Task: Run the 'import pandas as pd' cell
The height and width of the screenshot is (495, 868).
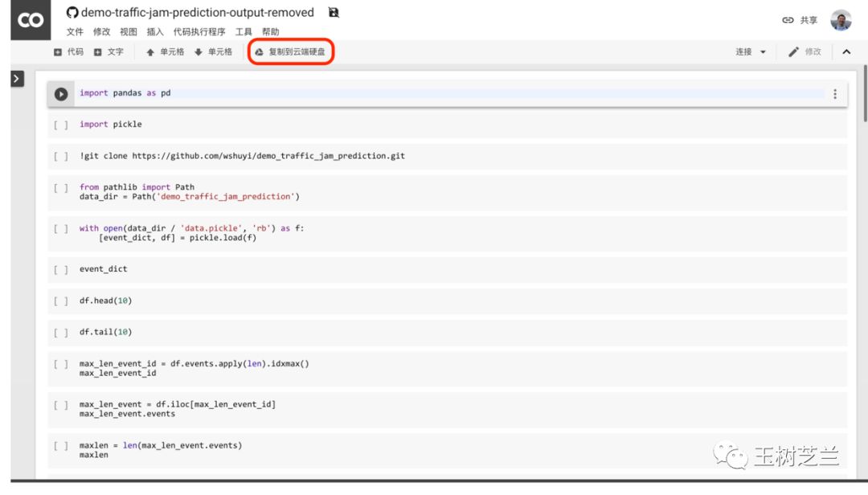Action: pyautogui.click(x=61, y=94)
